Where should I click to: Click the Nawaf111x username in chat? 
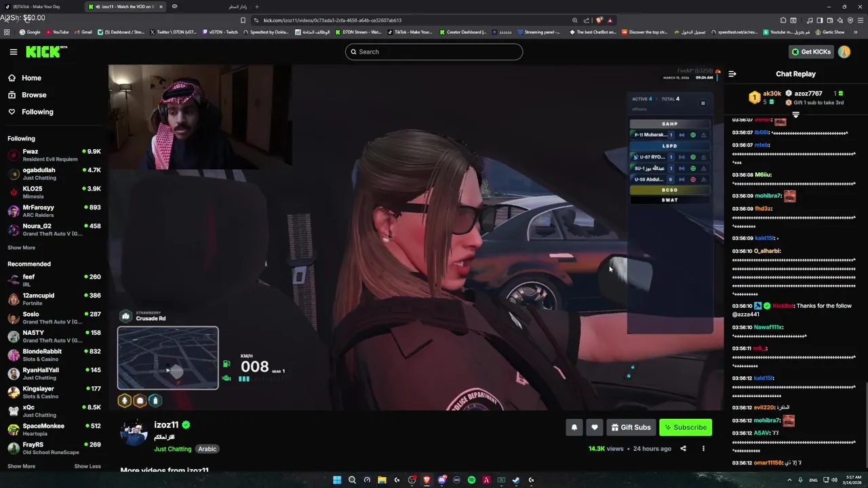pos(768,327)
